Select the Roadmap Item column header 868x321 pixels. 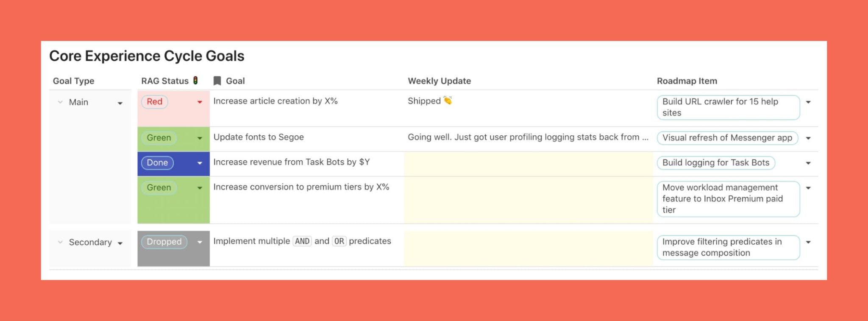(x=687, y=81)
